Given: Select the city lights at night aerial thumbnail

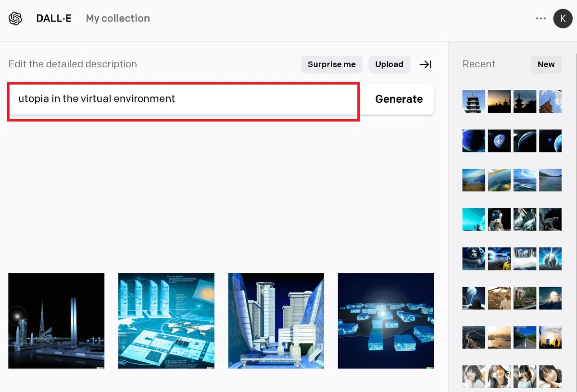Looking at the screenshot, I should (474, 338).
